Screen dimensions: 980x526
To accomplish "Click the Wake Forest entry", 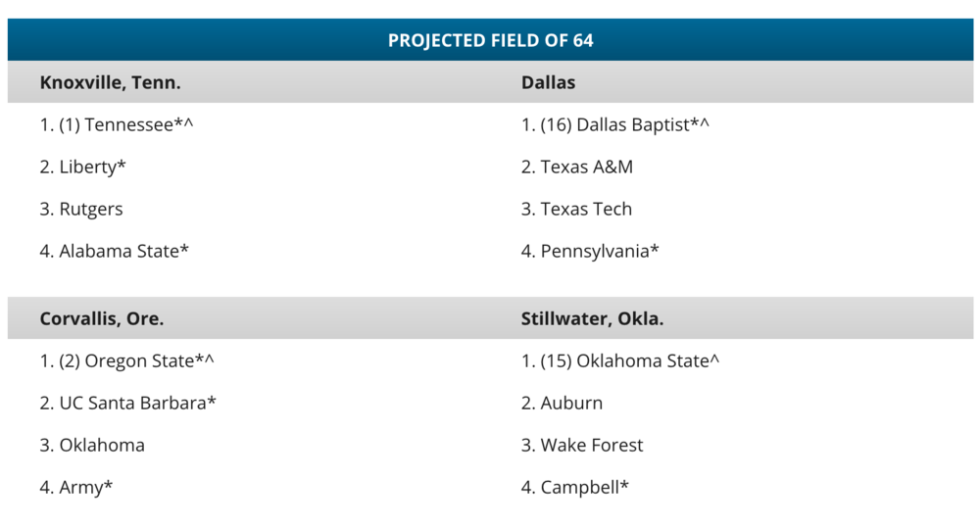I will click(x=582, y=445).
